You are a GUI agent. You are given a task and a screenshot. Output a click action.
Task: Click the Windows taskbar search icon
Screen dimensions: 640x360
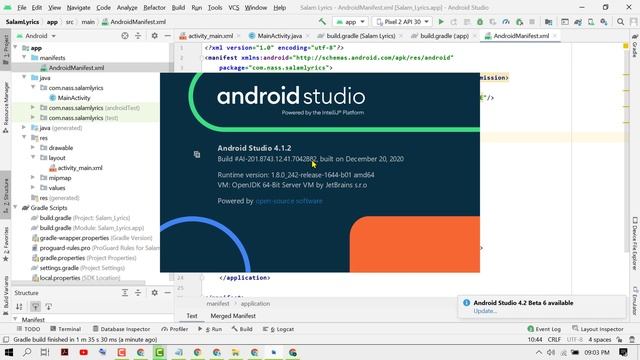(27, 352)
